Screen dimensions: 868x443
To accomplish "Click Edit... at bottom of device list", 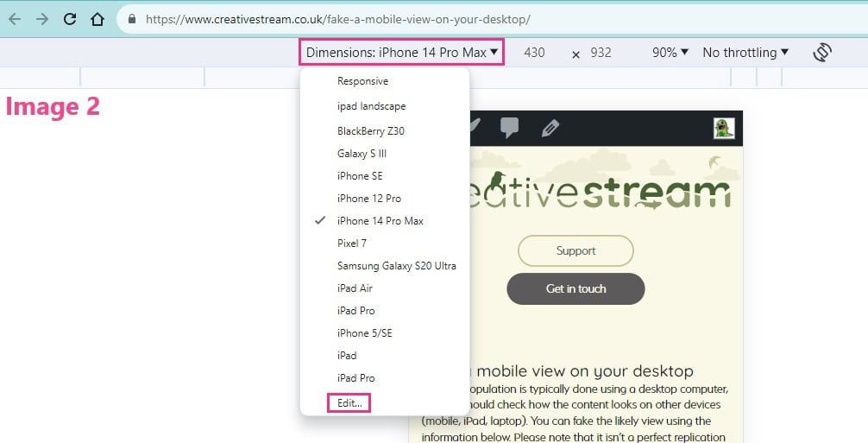I will pyautogui.click(x=349, y=402).
